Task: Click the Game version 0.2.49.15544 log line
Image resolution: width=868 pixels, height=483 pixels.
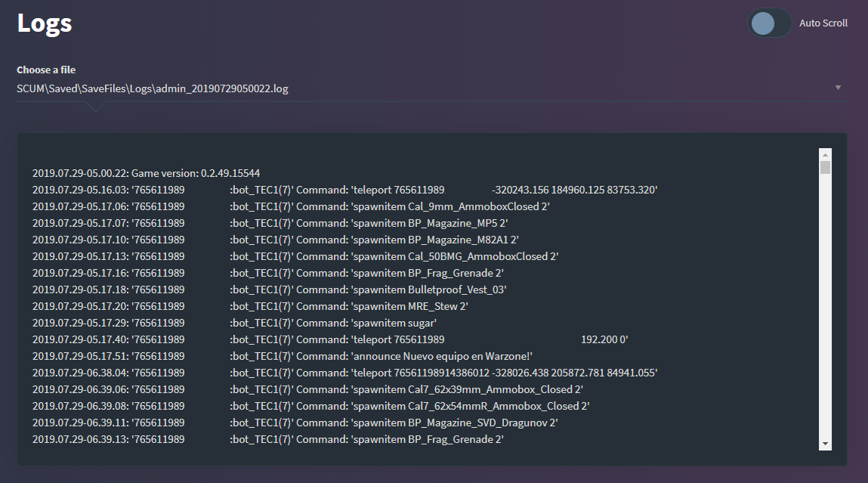Action: point(147,173)
